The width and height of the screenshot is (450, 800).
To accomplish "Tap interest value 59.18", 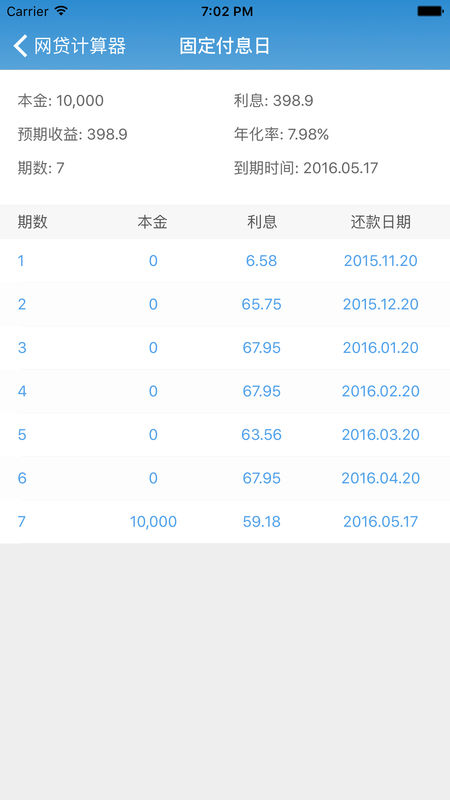I will click(261, 521).
